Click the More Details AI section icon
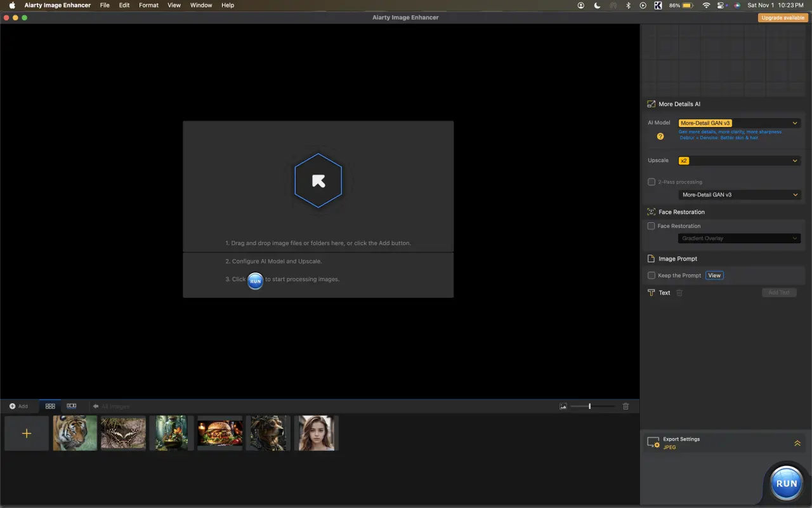 point(651,104)
